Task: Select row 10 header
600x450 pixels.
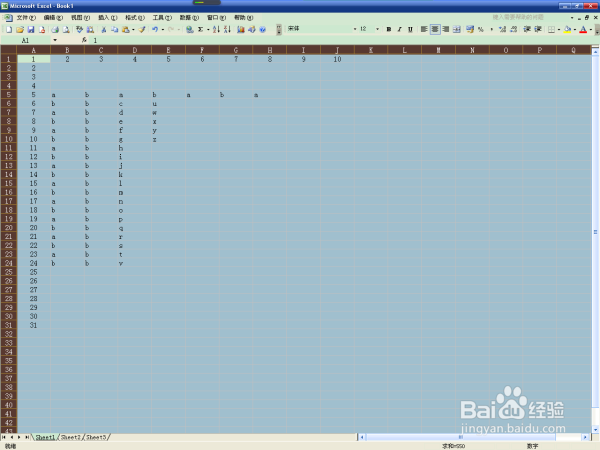Action: coord(8,139)
